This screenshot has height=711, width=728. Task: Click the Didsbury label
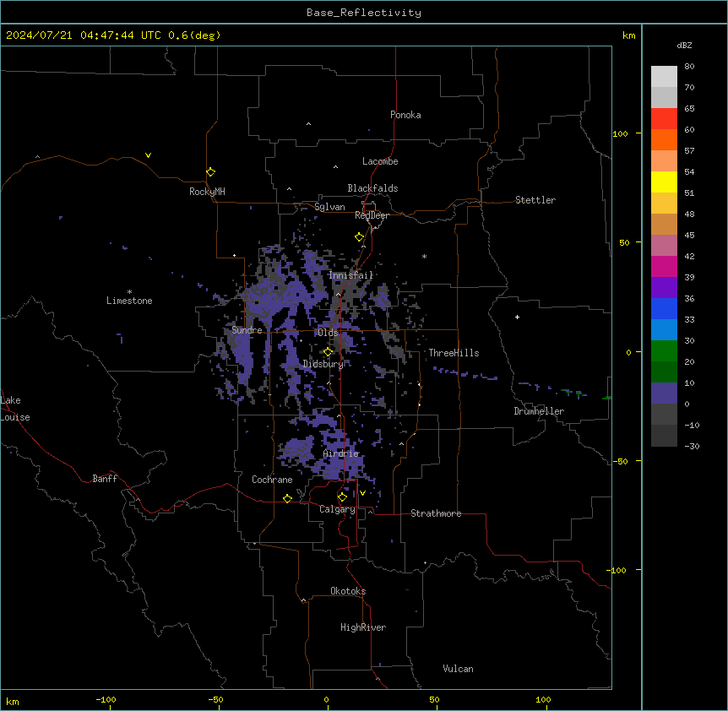323,364
